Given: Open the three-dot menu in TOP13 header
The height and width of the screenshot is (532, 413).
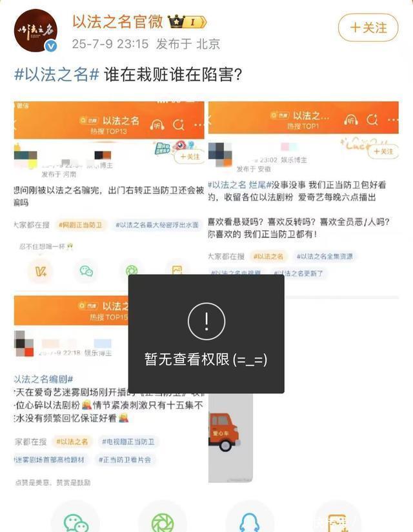Looking at the screenshot, I should click(199, 125).
